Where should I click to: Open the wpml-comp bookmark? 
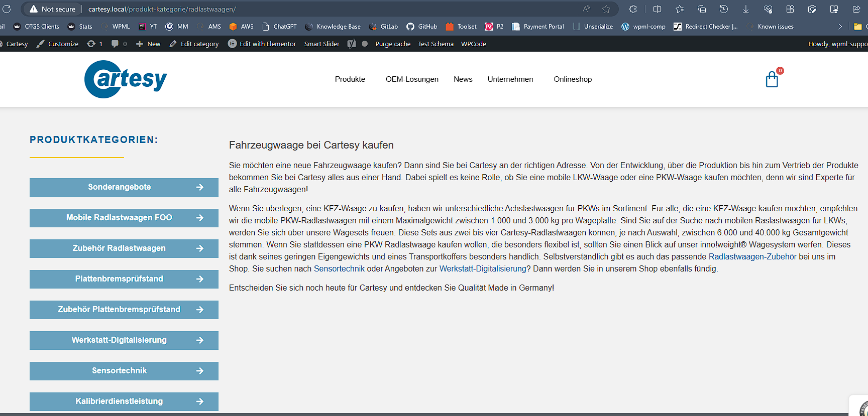coord(643,27)
